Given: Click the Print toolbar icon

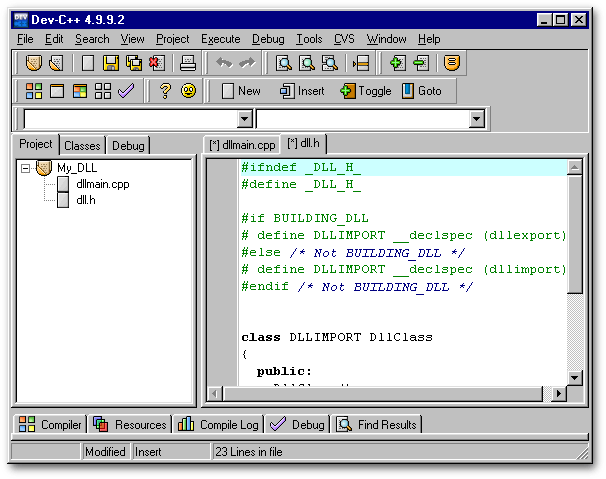Looking at the screenshot, I should click(186, 63).
